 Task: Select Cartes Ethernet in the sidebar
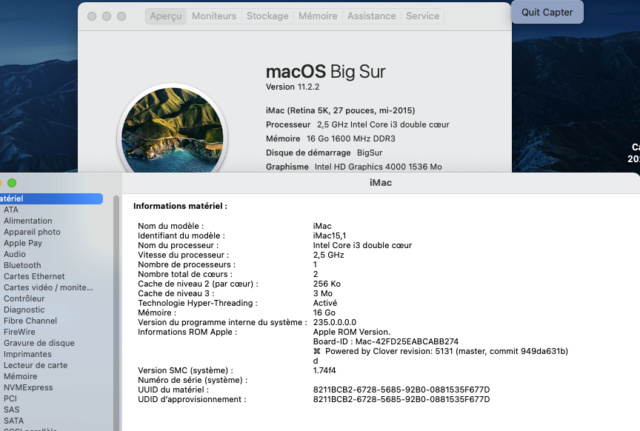point(34,276)
